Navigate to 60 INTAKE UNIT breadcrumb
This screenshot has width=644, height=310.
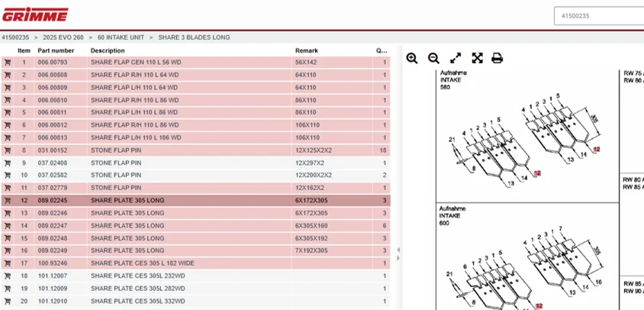pyautogui.click(x=121, y=37)
